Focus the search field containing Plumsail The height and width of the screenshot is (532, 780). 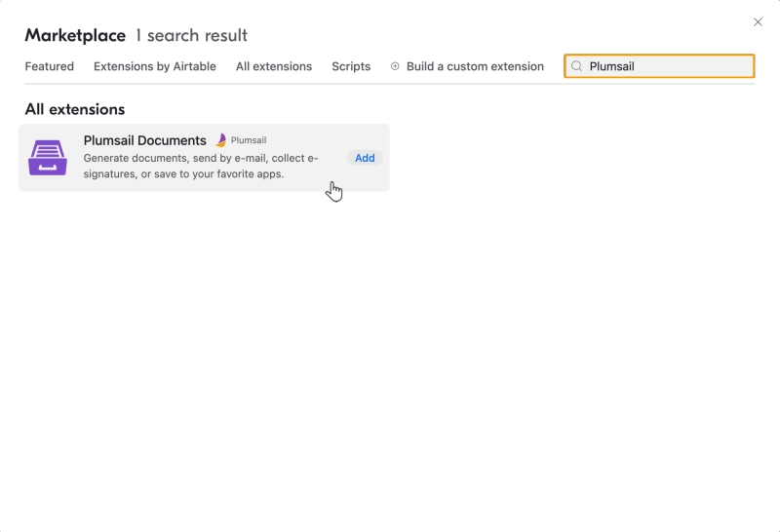coord(659,66)
